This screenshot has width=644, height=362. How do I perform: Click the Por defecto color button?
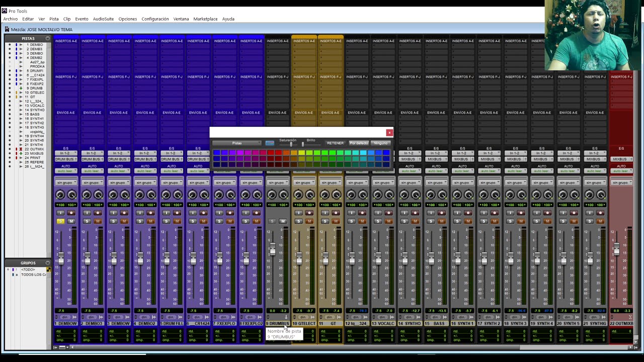359,143
